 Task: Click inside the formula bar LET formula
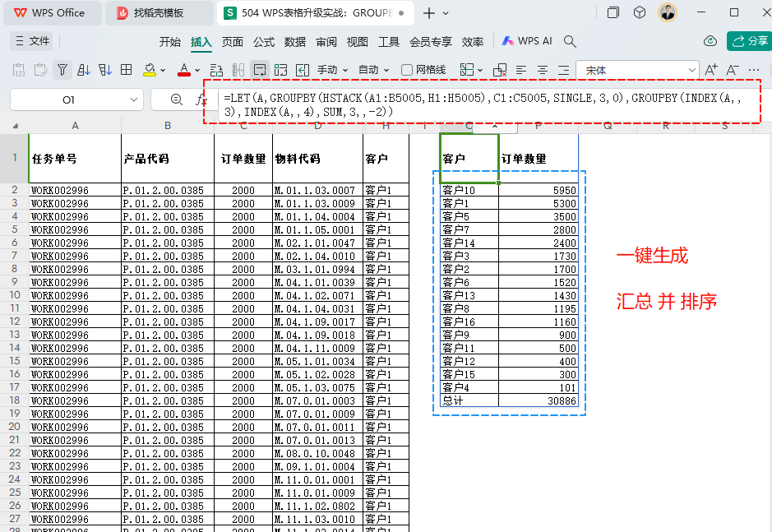483,104
